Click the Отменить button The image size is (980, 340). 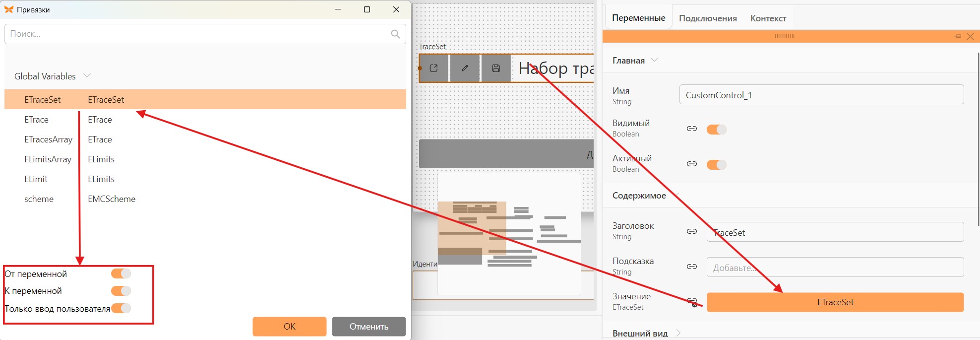click(369, 326)
